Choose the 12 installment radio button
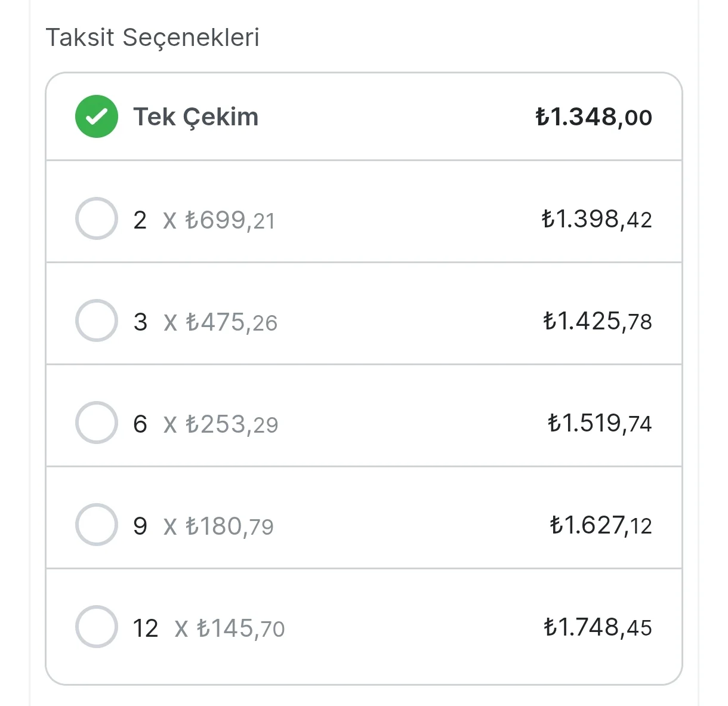This screenshot has height=706, width=728. pyautogui.click(x=97, y=627)
